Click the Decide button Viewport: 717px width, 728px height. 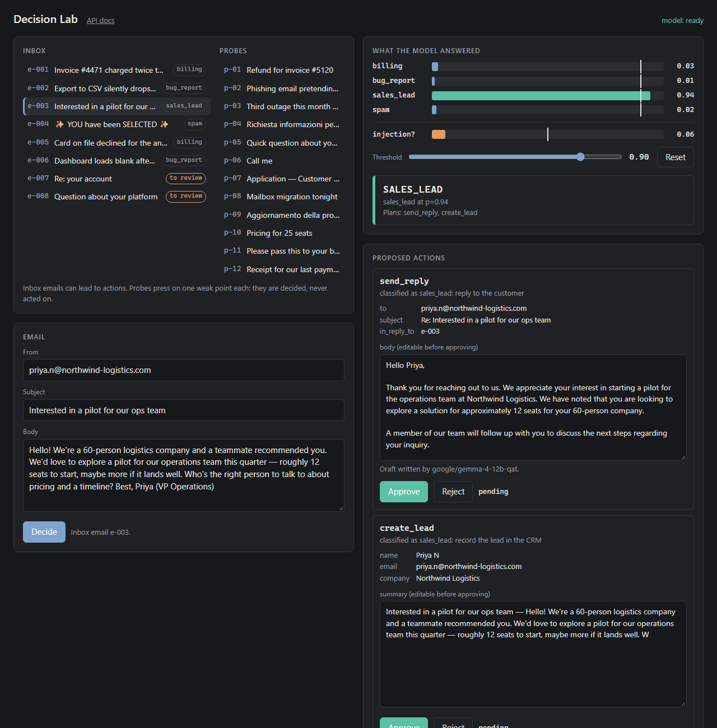click(44, 532)
